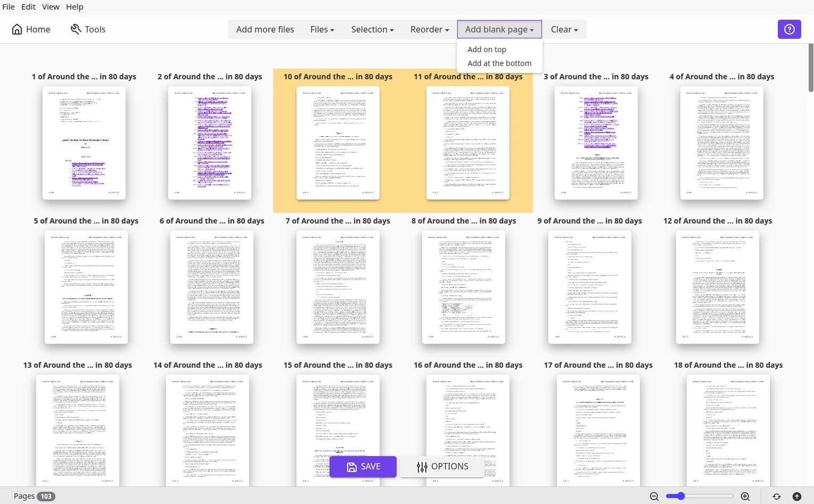This screenshot has width=814, height=504.
Task: Click the vertical scrollbar on the right
Action: pos(811,68)
